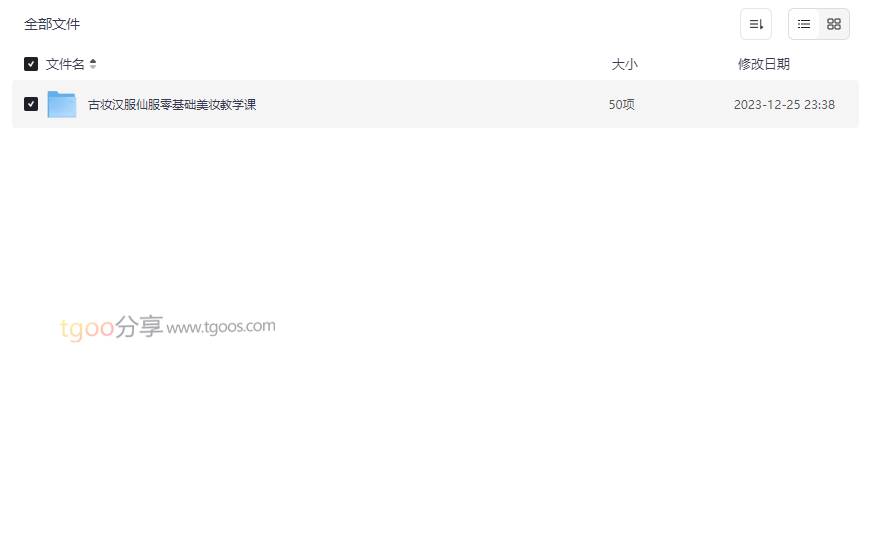Switch to grid view
Screen dimensions: 874x538
[833, 24]
